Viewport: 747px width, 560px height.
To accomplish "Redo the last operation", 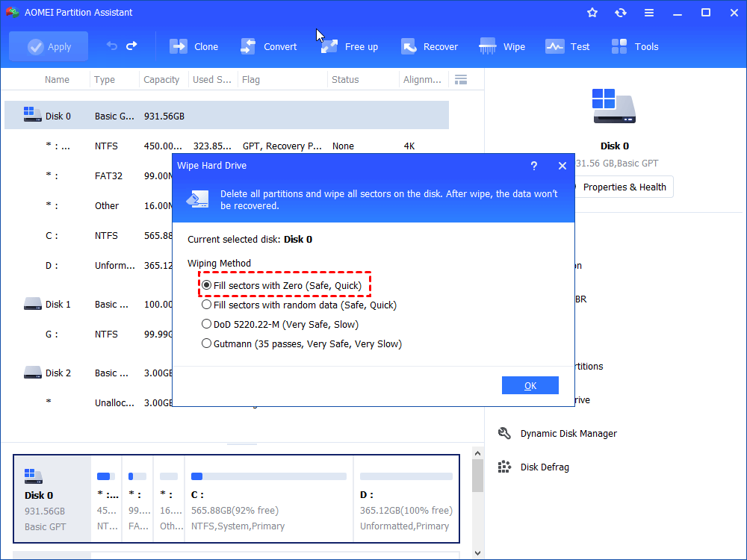I will click(131, 46).
